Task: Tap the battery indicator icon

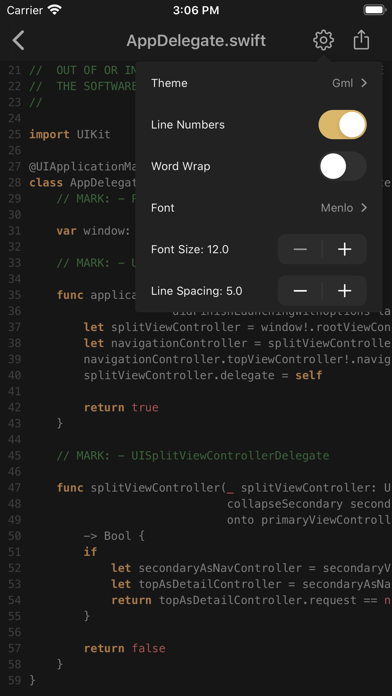Action: [374, 10]
